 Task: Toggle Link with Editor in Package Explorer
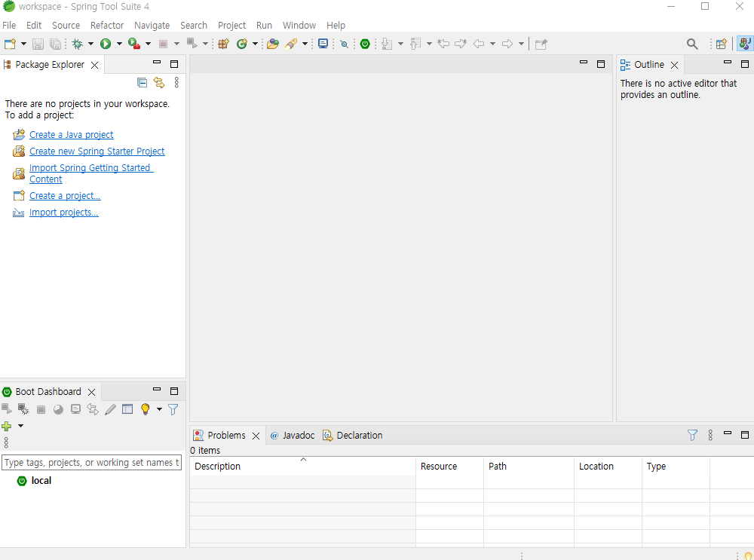pyautogui.click(x=158, y=83)
